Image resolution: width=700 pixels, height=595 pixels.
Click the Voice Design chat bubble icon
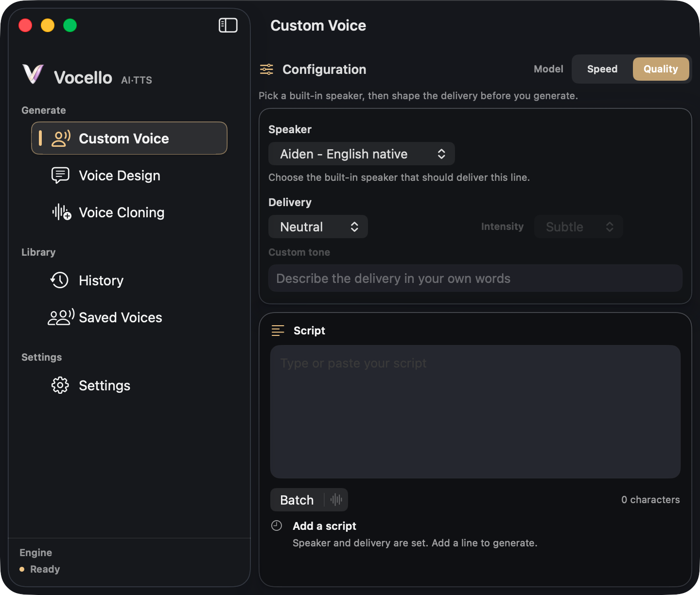coord(61,175)
